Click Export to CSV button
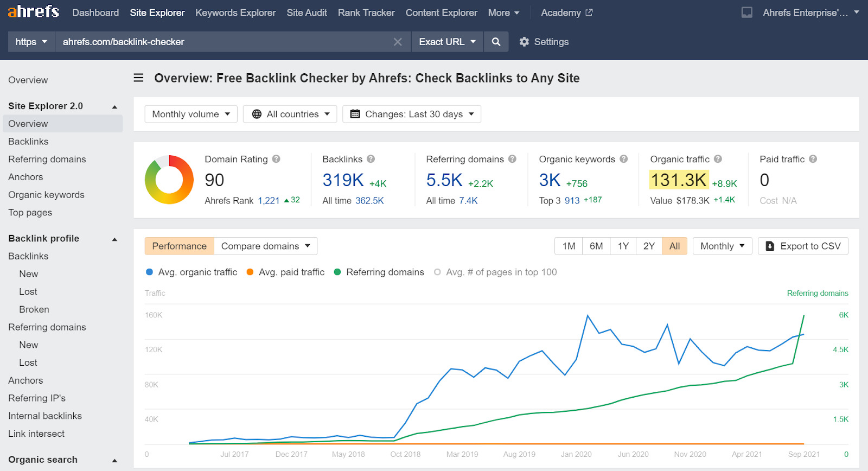The height and width of the screenshot is (471, 868). (x=803, y=246)
